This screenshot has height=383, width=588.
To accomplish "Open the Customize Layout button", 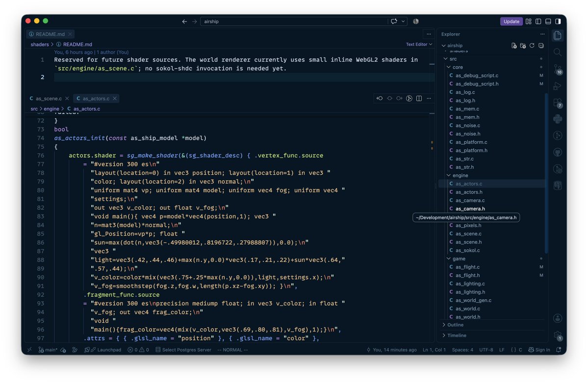I will [528, 22].
